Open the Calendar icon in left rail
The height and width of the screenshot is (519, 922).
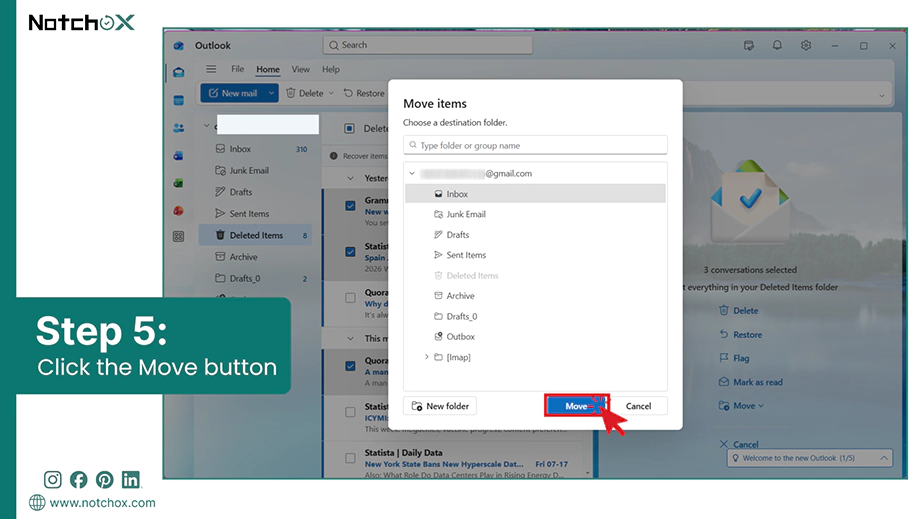(179, 101)
